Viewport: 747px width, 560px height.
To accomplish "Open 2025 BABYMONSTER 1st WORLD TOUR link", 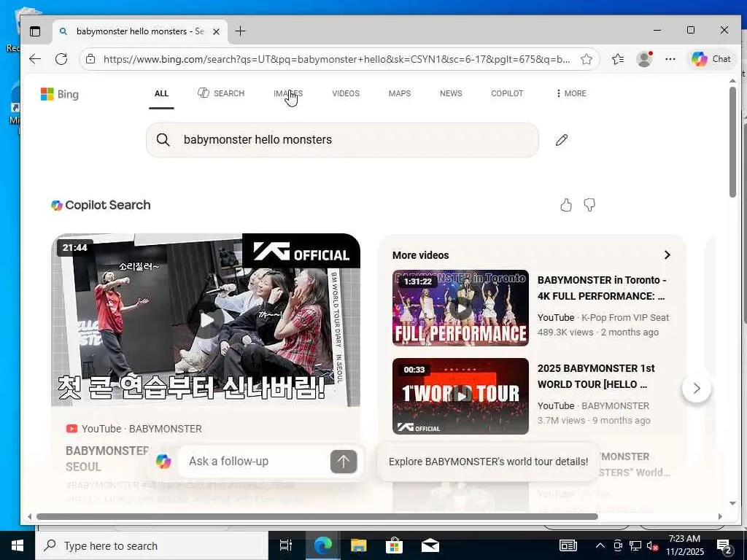I will pos(596,376).
